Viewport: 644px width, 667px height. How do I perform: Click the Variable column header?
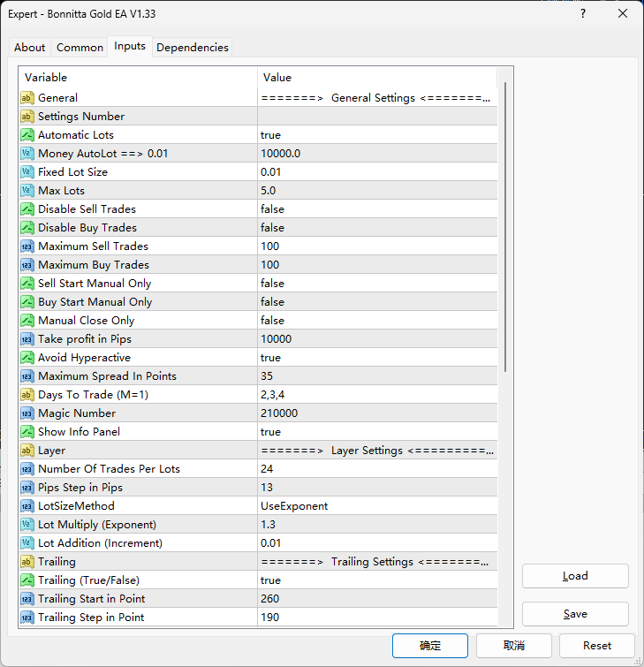[x=138, y=78]
